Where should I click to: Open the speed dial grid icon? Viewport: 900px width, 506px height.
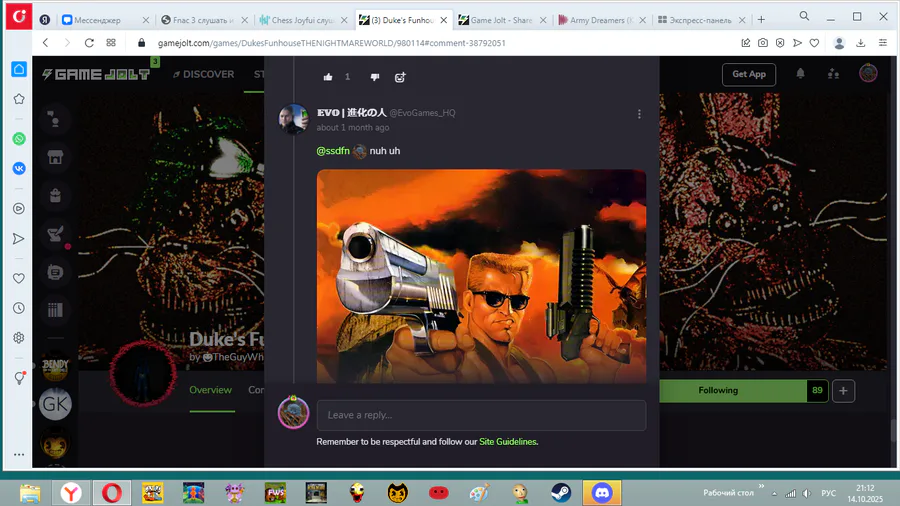click(x=111, y=43)
